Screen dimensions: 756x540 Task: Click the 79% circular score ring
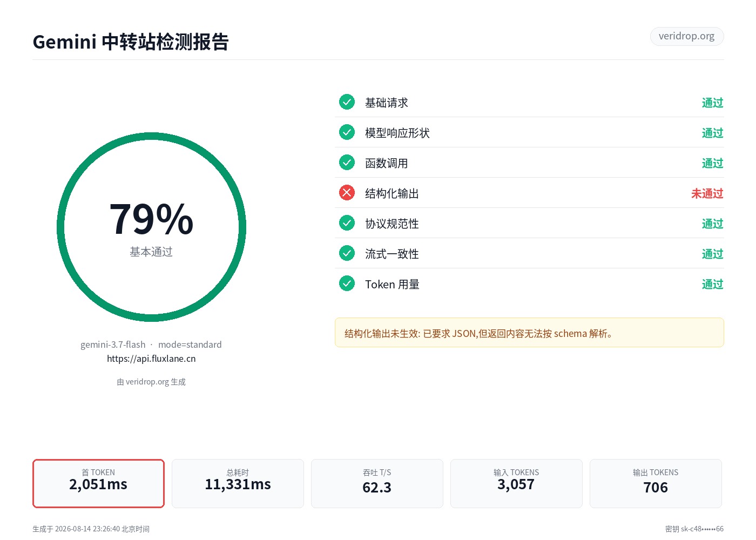click(151, 227)
